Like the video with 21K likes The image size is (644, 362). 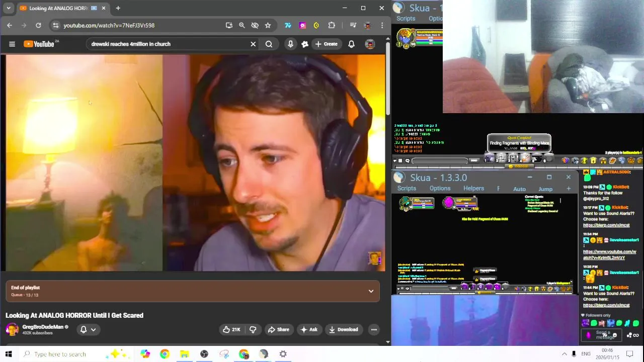pyautogui.click(x=231, y=329)
